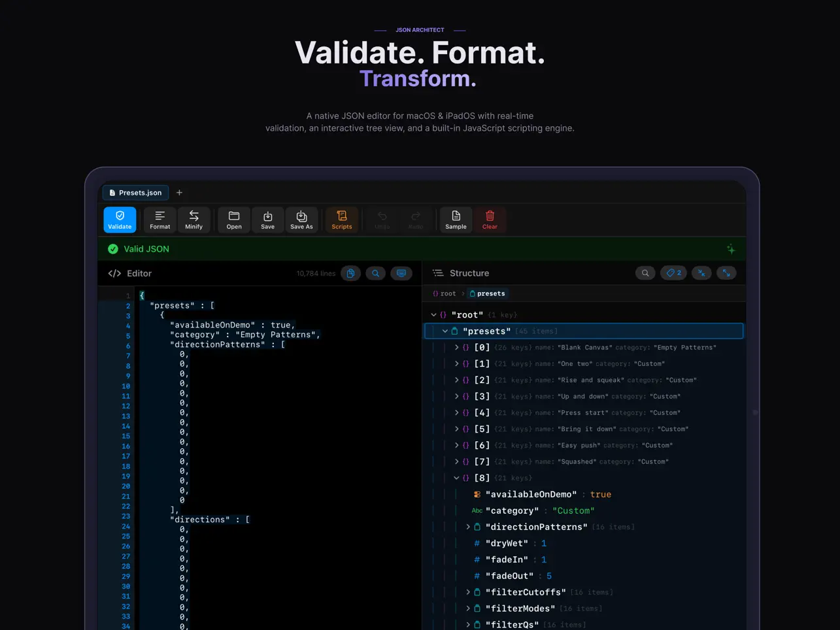
Task: Open the Scripts panel from the toolbar
Action: tap(341, 220)
